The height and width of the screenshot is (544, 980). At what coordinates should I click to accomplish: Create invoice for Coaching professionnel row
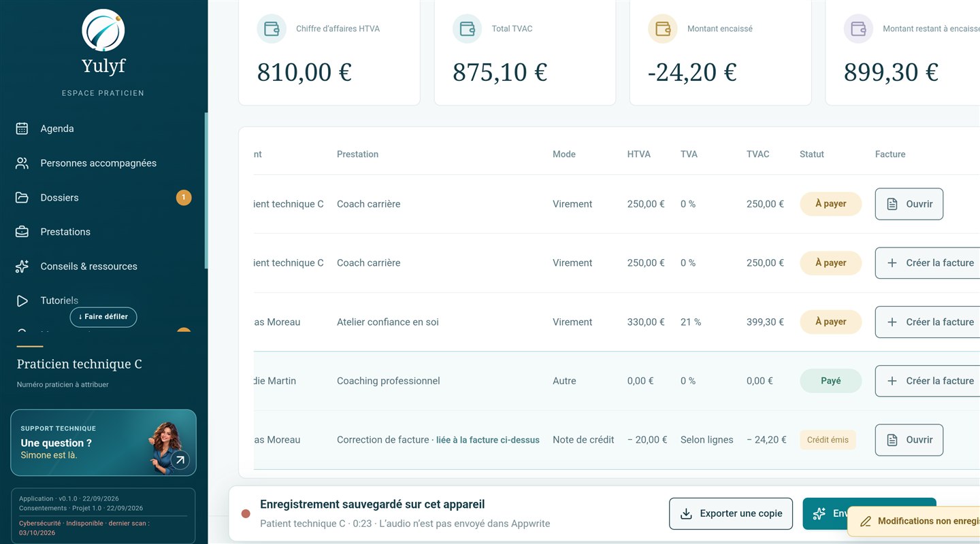pos(928,381)
